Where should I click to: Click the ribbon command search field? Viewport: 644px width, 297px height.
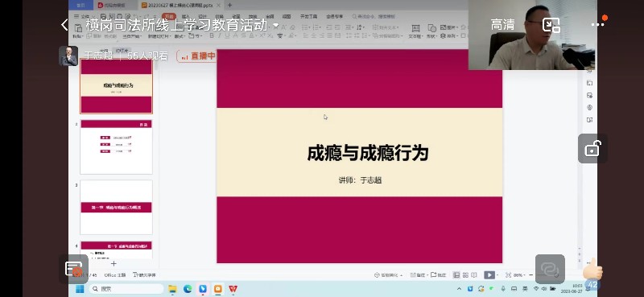point(374,16)
